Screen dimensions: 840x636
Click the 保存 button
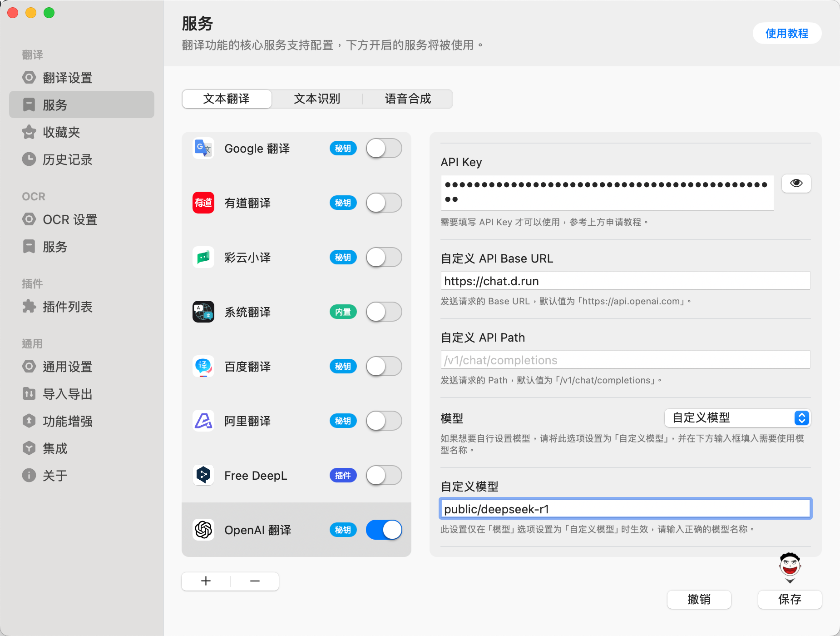click(x=790, y=599)
